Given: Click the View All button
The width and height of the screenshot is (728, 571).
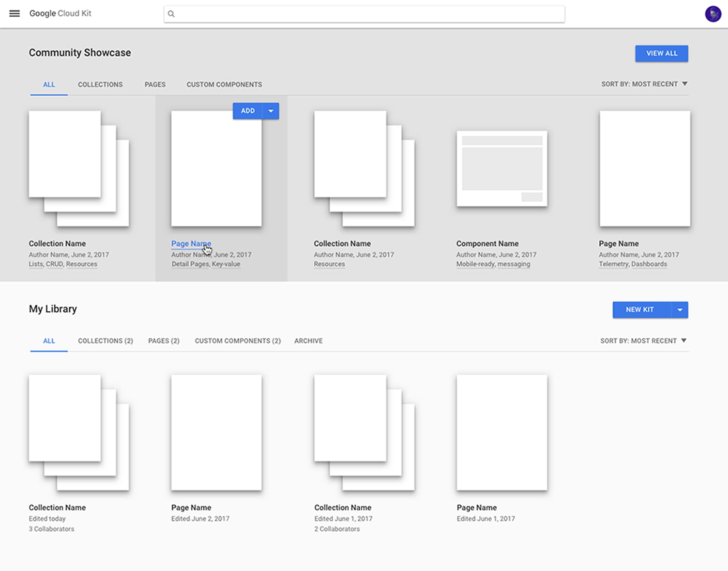Looking at the screenshot, I should 661,53.
